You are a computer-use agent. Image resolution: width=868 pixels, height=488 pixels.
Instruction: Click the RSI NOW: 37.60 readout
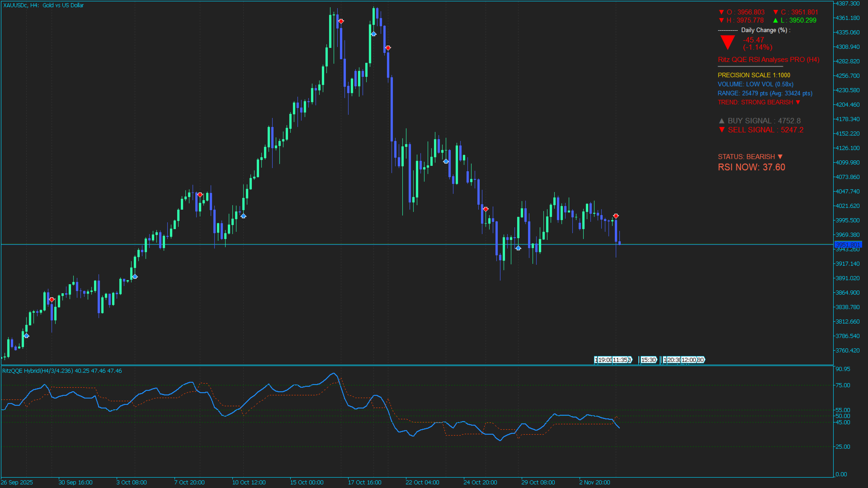pos(751,167)
